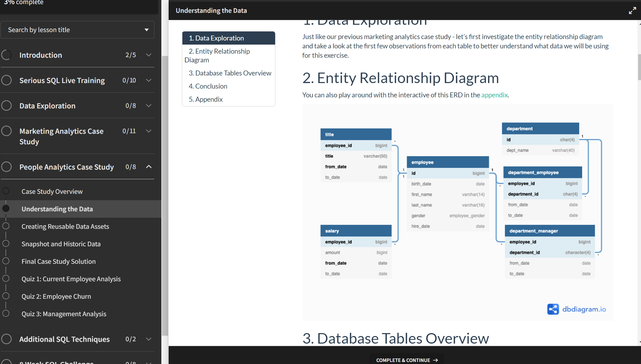The width and height of the screenshot is (641, 364).
Task: Toggle the Additional SQL Techniques circle
Action: pos(6,339)
